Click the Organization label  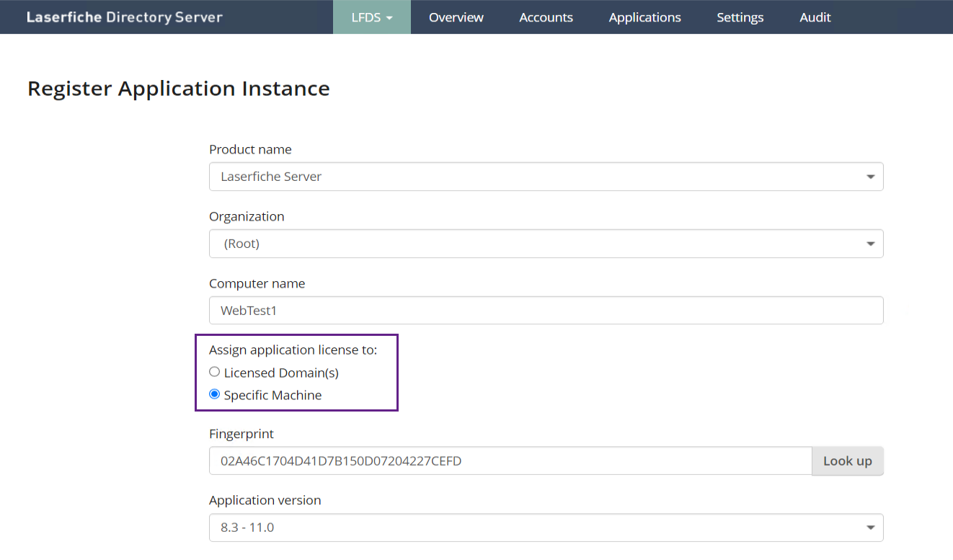pos(247,216)
